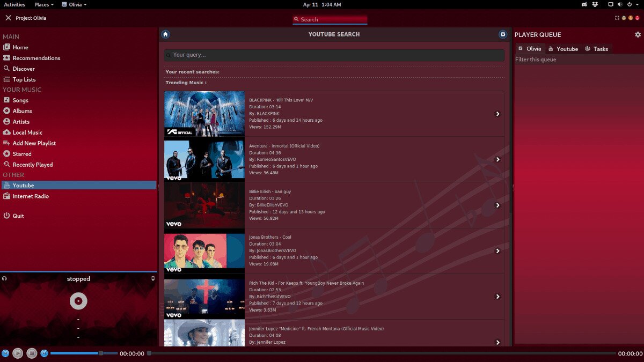Browse Local Music
Viewport: 644px width, 362px height.
point(78,132)
